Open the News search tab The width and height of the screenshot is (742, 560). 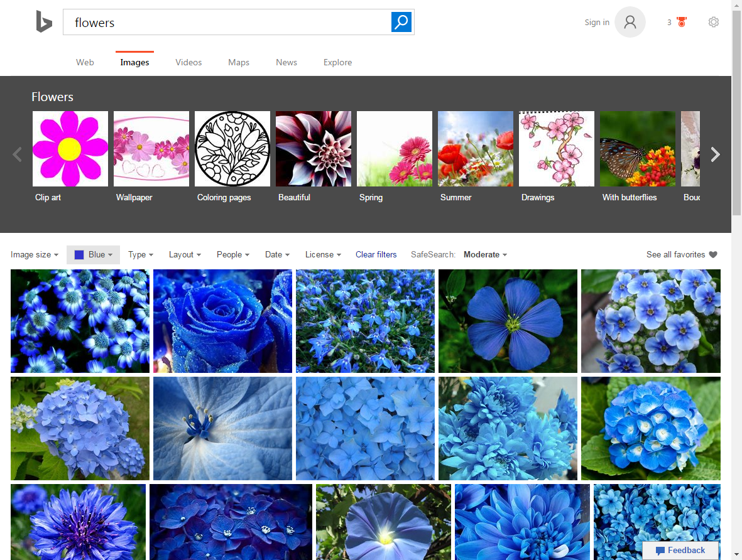(x=286, y=62)
